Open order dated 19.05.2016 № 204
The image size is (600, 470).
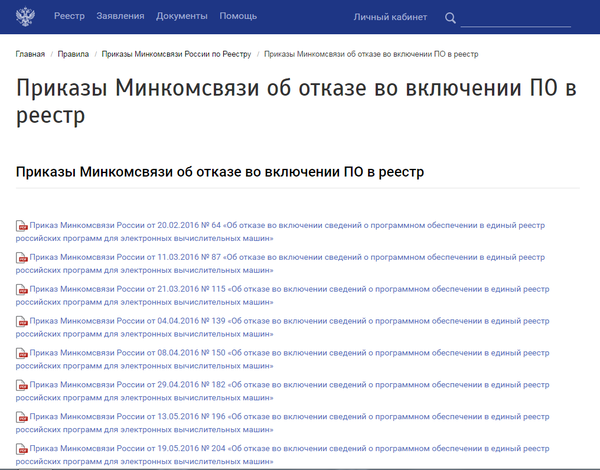282,455
